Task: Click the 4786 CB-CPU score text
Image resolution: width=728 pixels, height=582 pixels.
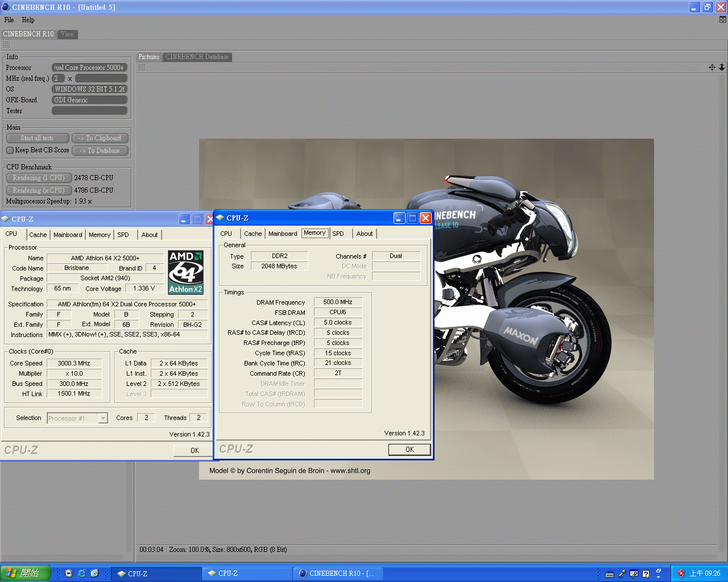Action: 94,190
